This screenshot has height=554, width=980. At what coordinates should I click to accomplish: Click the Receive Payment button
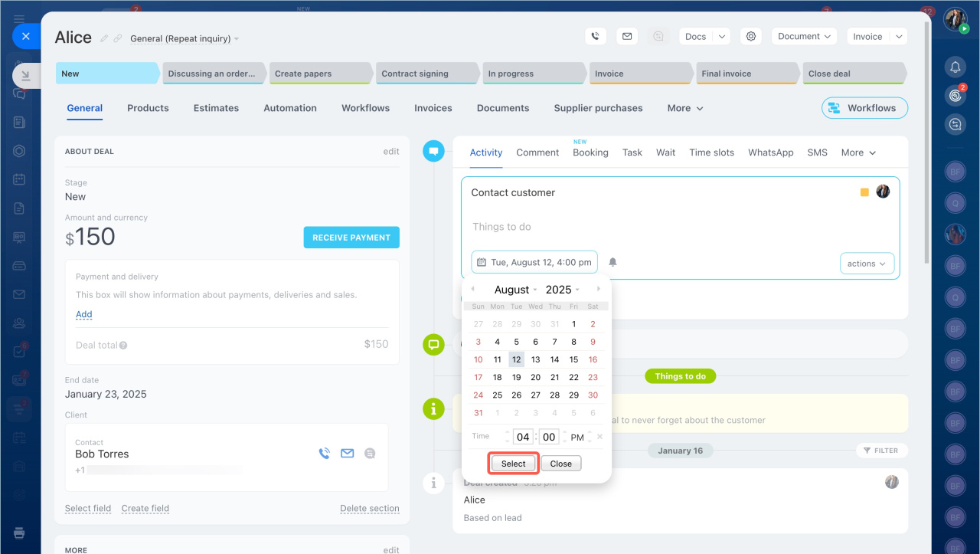click(351, 238)
